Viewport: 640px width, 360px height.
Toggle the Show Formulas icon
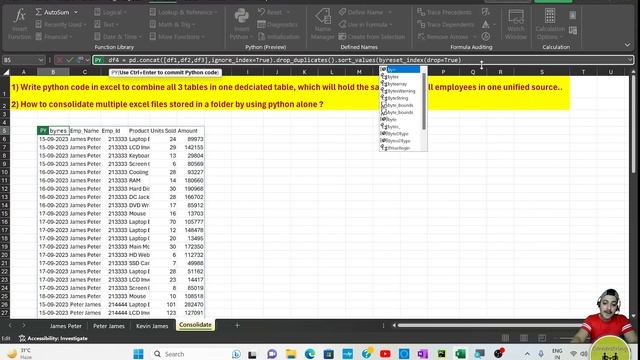485,12
